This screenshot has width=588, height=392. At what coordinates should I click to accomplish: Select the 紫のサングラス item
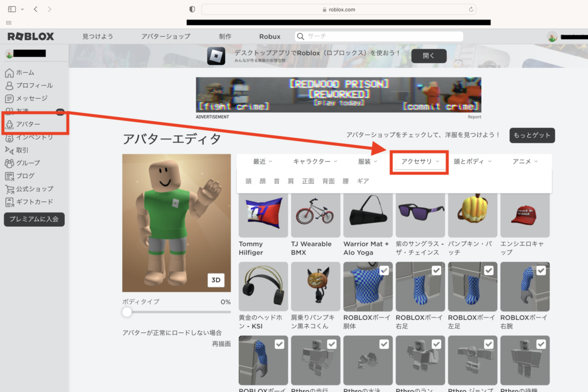pos(420,215)
